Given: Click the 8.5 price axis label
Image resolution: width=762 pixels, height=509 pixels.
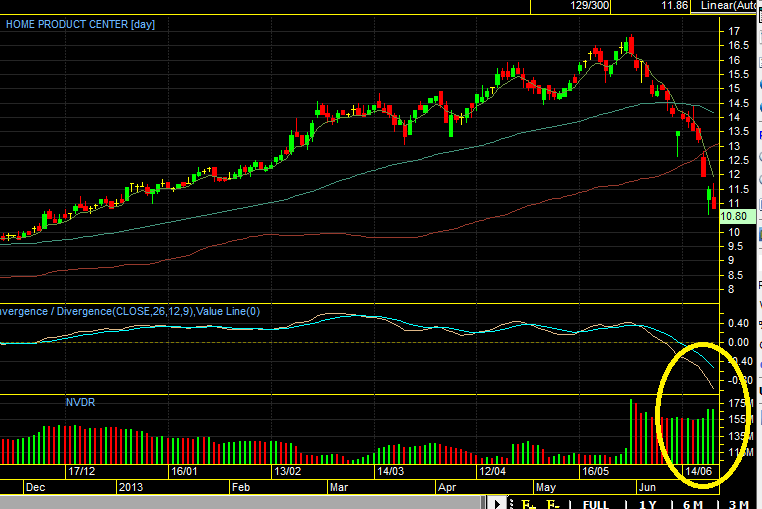Looking at the screenshot, I should (735, 275).
